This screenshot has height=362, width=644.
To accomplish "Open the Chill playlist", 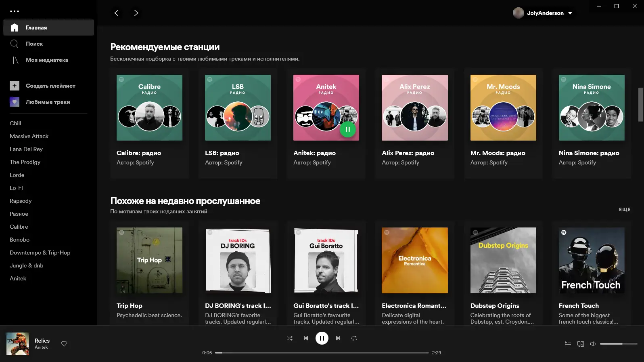I will (15, 123).
